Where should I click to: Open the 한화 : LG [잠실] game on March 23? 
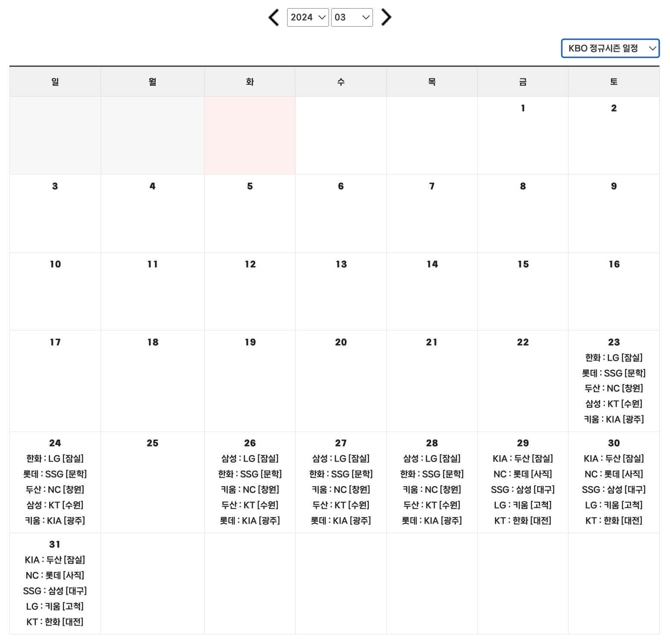coord(614,357)
